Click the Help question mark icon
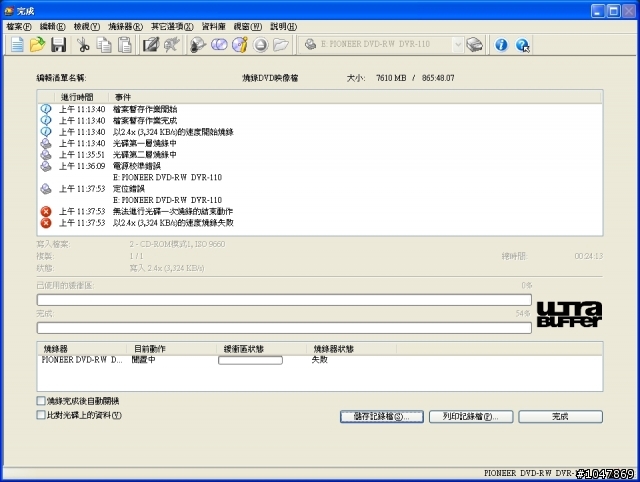Image resolution: width=640 pixels, height=482 pixels. tap(522, 44)
